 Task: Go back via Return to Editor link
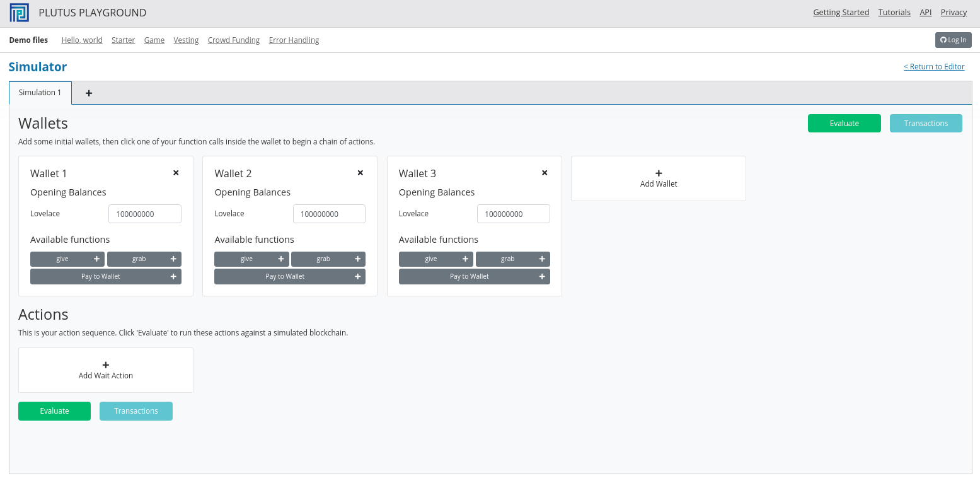[934, 67]
